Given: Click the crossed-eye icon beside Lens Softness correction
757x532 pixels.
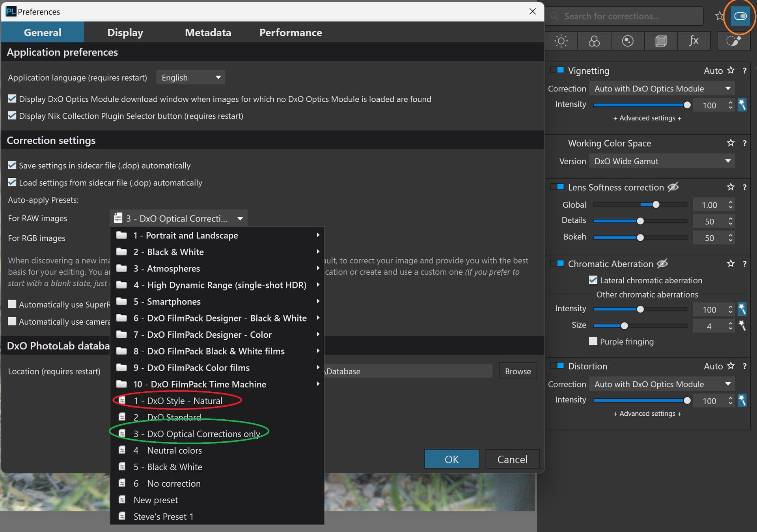Looking at the screenshot, I should tap(673, 187).
